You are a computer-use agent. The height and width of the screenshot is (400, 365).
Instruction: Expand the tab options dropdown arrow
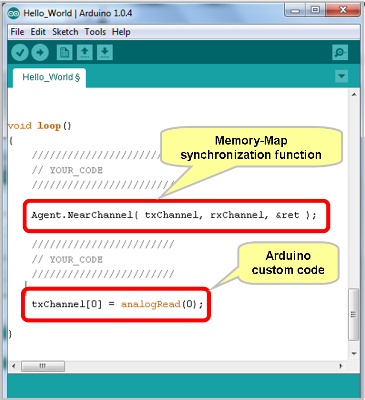pyautogui.click(x=341, y=76)
